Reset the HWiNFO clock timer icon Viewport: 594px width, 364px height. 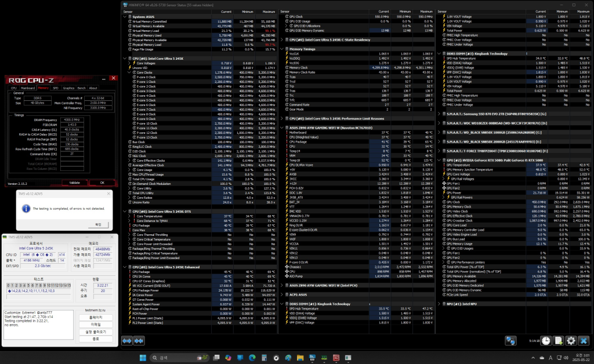click(545, 341)
